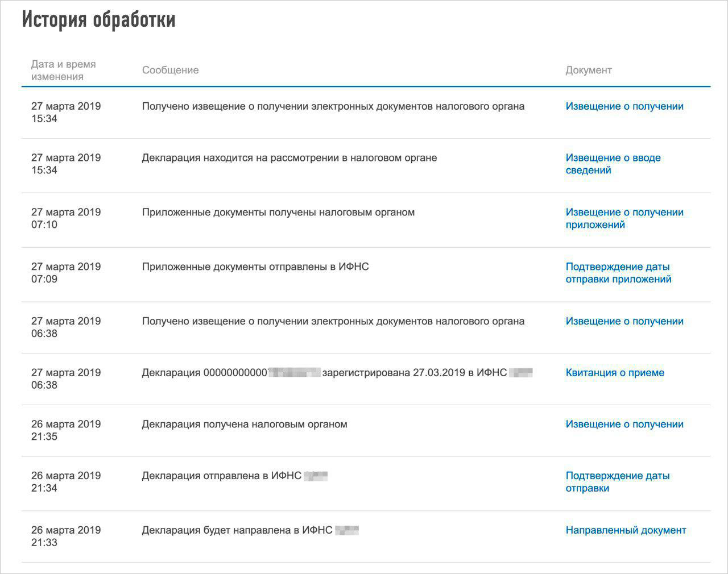Open 'Извещение о получении' link for 06:38 entry
Screen dimensions: 728x574
[x=624, y=321]
